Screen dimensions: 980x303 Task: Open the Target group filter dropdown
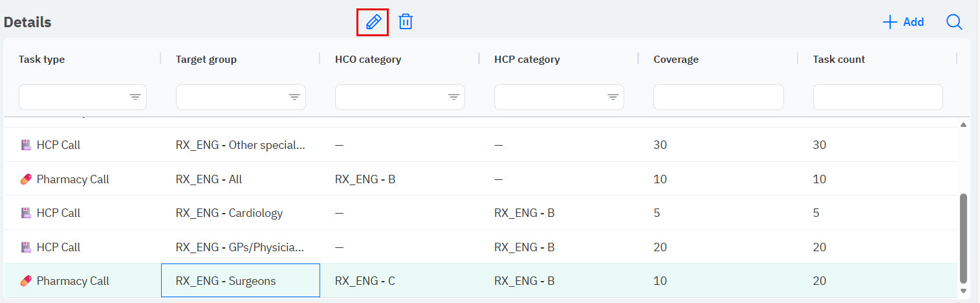(294, 97)
